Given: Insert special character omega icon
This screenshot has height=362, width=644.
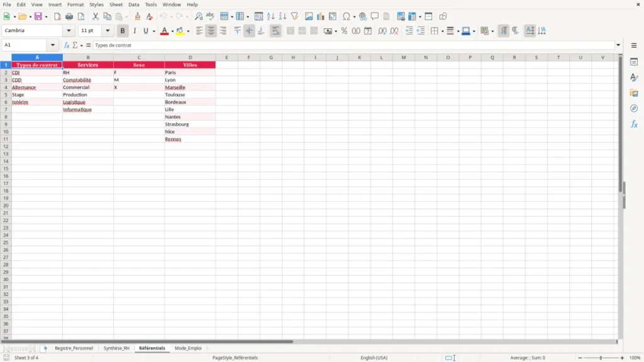Looking at the screenshot, I should coord(347,16).
